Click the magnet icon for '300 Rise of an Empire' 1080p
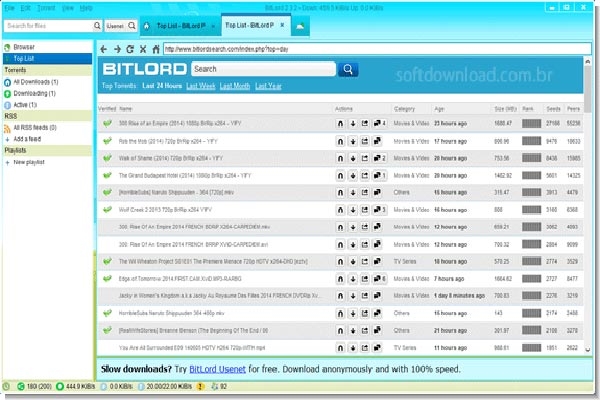Screen dimensions: 600x400 [x=340, y=124]
